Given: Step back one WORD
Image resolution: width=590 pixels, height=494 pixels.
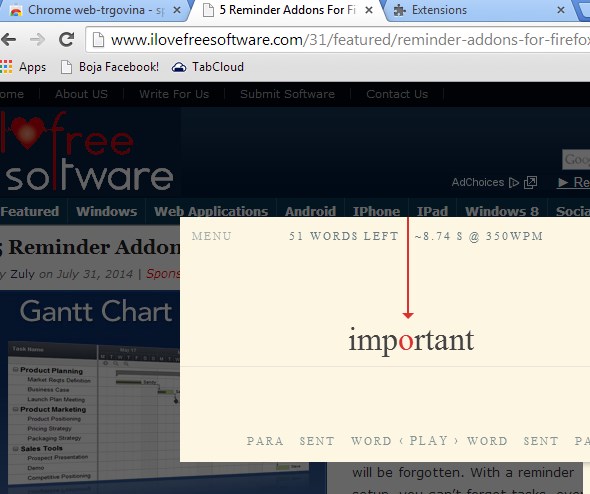Looking at the screenshot, I should (x=371, y=441).
